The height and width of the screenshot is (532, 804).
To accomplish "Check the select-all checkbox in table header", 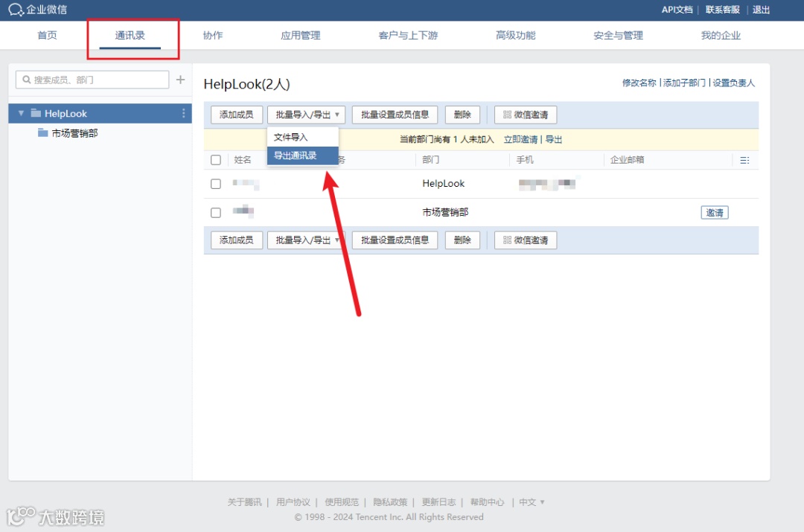I will click(x=215, y=159).
